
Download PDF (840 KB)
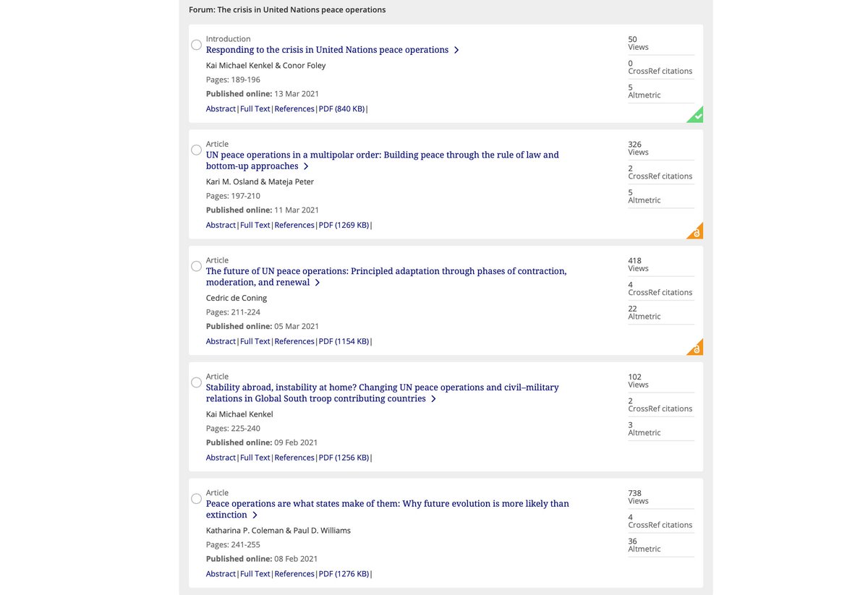click(x=341, y=109)
